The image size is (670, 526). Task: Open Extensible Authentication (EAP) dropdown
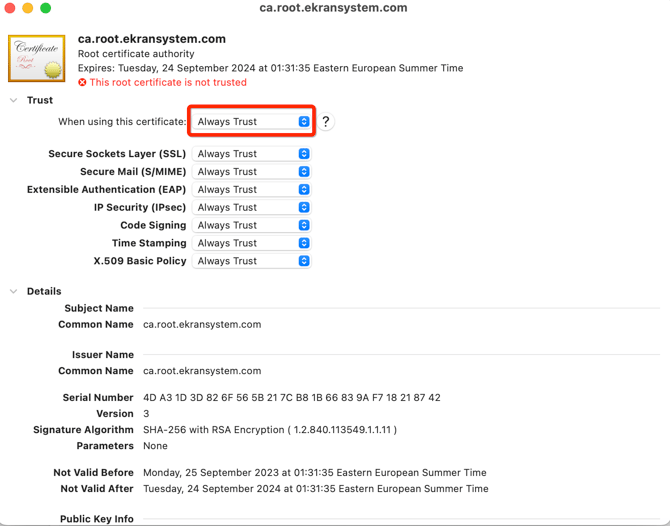click(252, 189)
